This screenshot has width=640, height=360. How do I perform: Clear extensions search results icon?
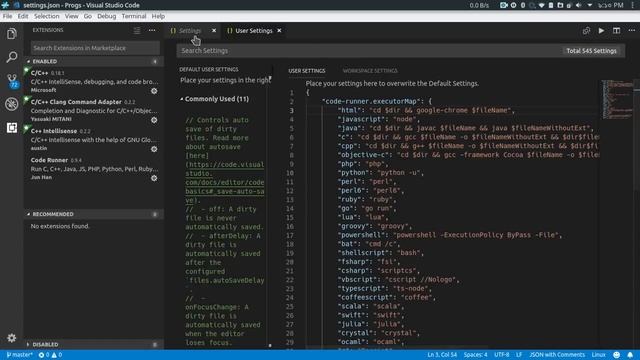coord(137,31)
